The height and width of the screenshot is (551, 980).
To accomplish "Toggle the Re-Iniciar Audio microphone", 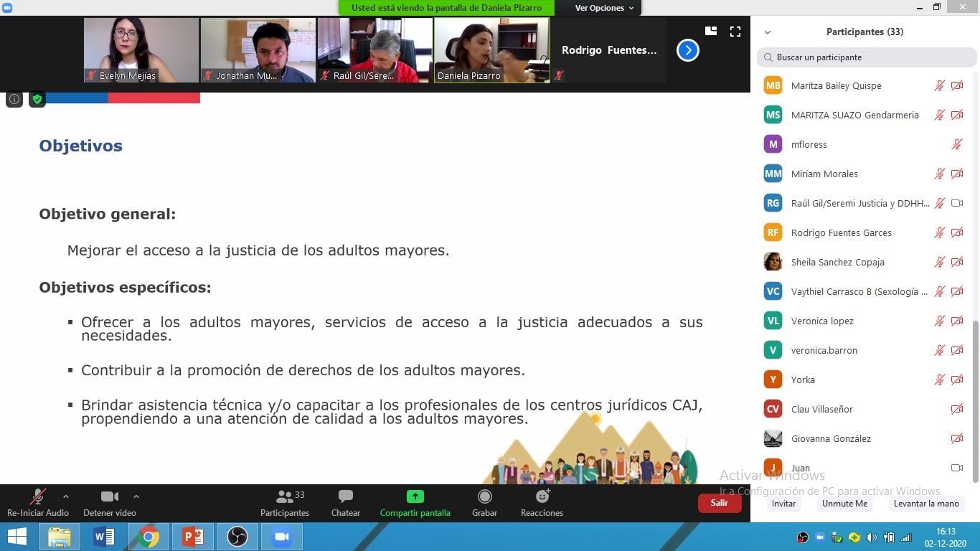I will pos(38,496).
